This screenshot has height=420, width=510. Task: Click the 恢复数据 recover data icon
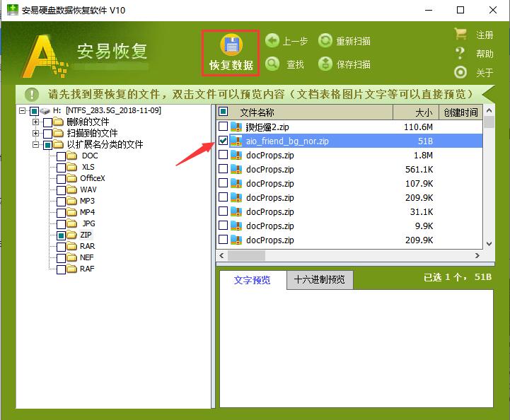click(x=231, y=45)
